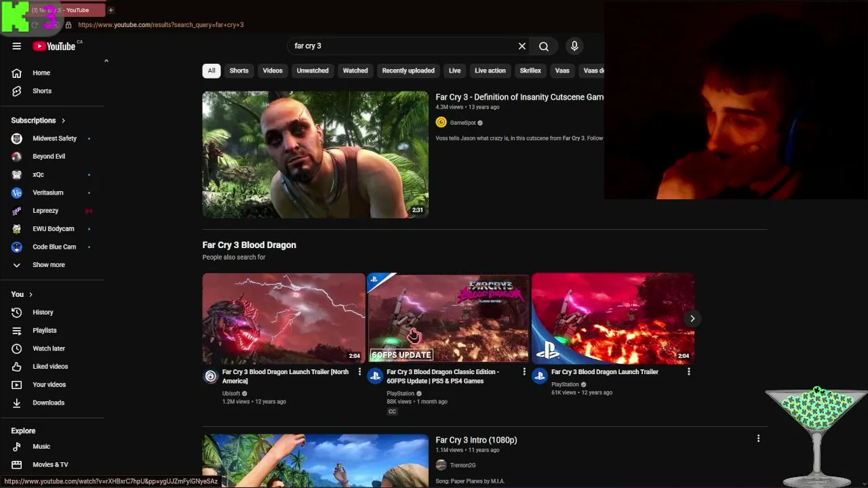Click Far Cry 3 Blood Dragon heading

point(249,245)
